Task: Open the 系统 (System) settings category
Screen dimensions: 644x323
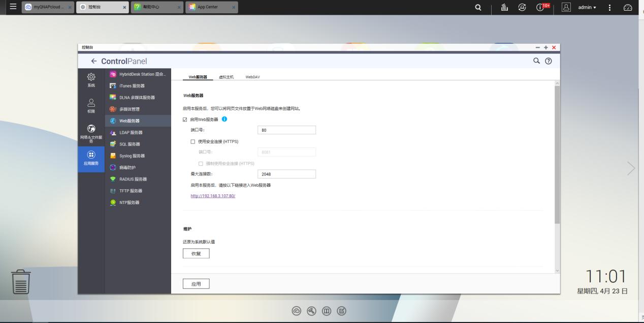Action: tap(90, 79)
